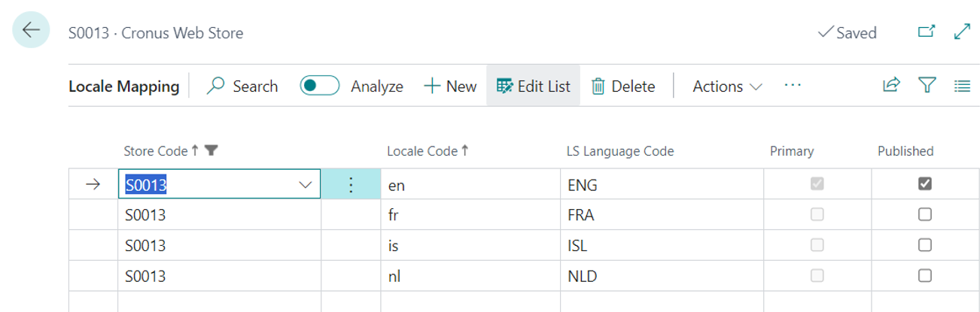Expand the Store Code dropdown arrow

[x=306, y=185]
